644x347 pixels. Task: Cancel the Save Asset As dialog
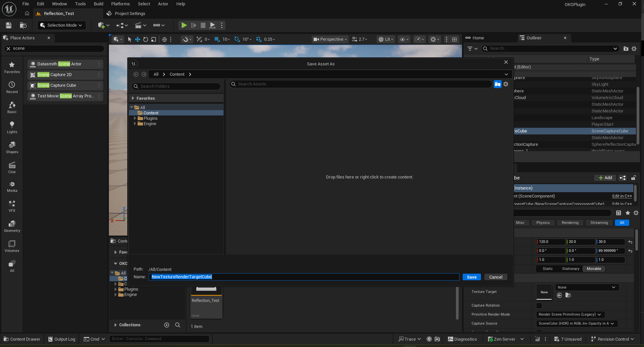coord(496,277)
